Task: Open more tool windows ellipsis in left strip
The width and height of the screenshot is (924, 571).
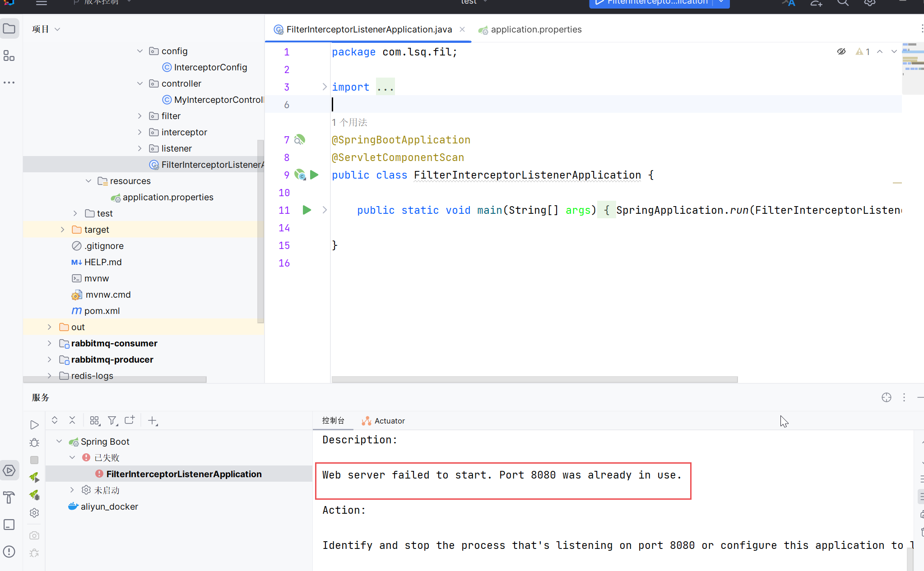Action: click(x=9, y=83)
